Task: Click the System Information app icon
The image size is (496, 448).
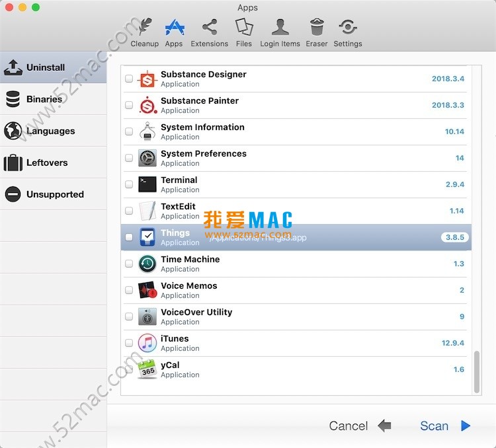Action: point(147,131)
